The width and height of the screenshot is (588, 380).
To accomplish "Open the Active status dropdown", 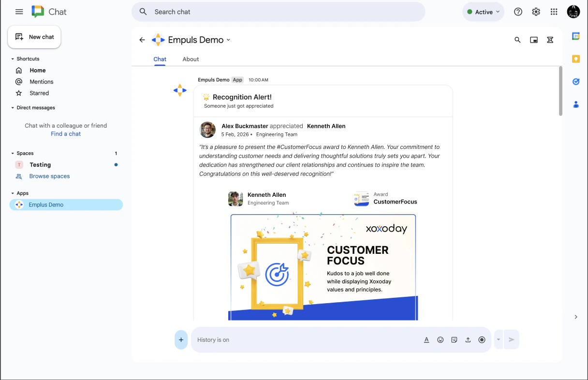I will (483, 12).
